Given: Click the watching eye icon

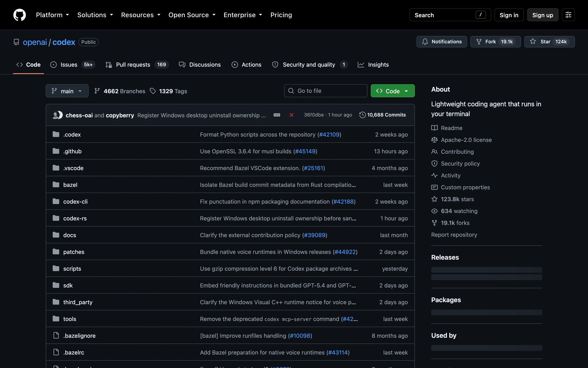Looking at the screenshot, I should tap(434, 211).
